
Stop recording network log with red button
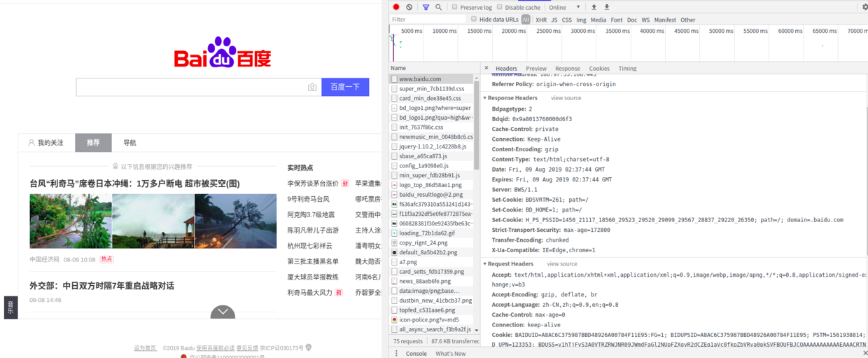click(396, 7)
